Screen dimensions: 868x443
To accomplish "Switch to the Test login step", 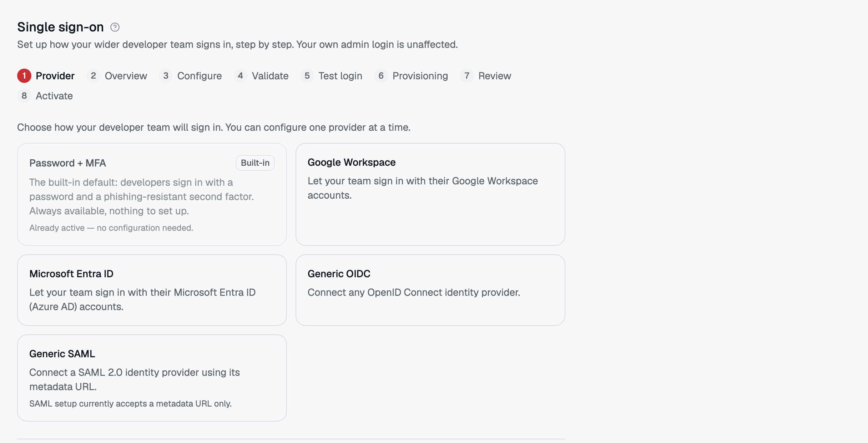I will pyautogui.click(x=331, y=76).
